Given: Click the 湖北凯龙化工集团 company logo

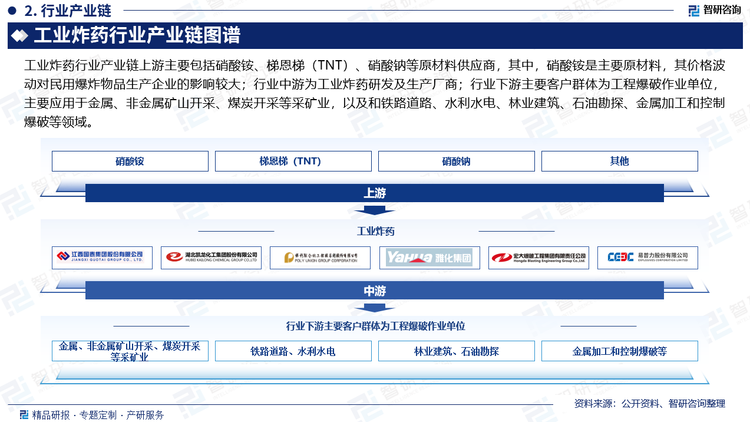Looking at the screenshot, I should (211, 257).
